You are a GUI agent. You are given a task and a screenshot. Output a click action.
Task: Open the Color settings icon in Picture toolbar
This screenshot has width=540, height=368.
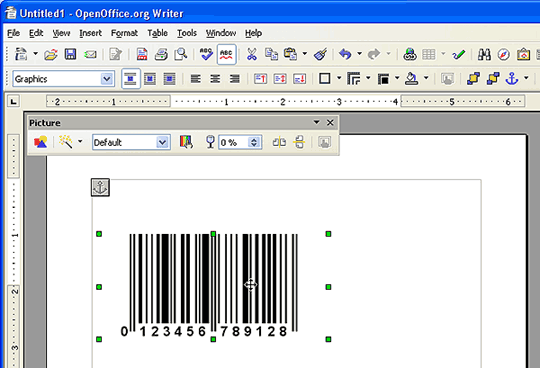(186, 142)
